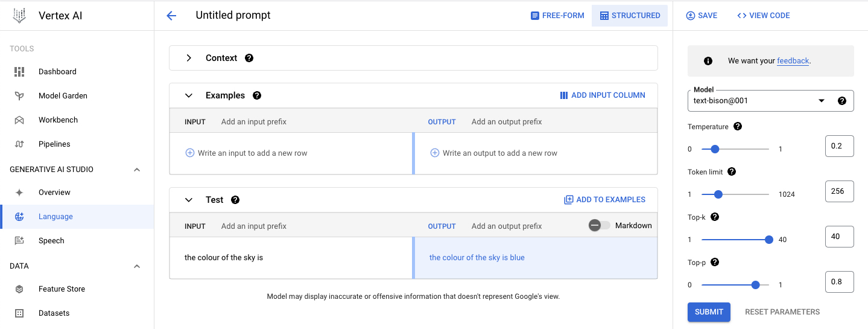Click the Speech icon in sidebar

coord(19,240)
